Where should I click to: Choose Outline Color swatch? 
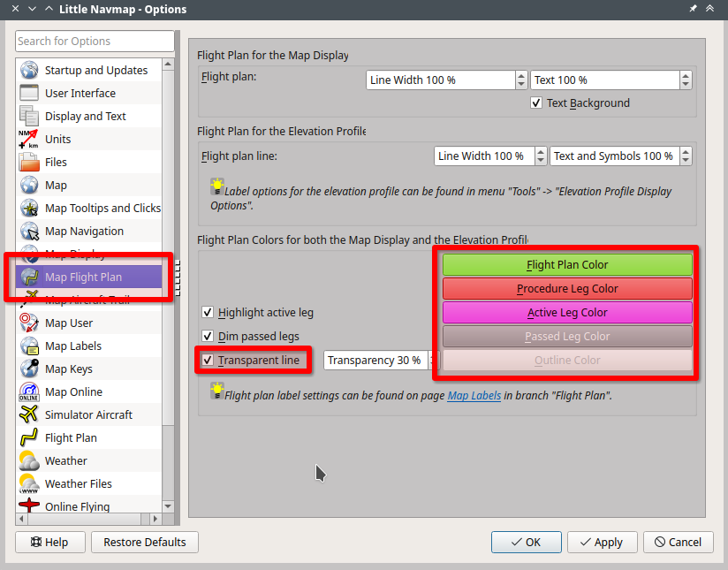click(567, 360)
